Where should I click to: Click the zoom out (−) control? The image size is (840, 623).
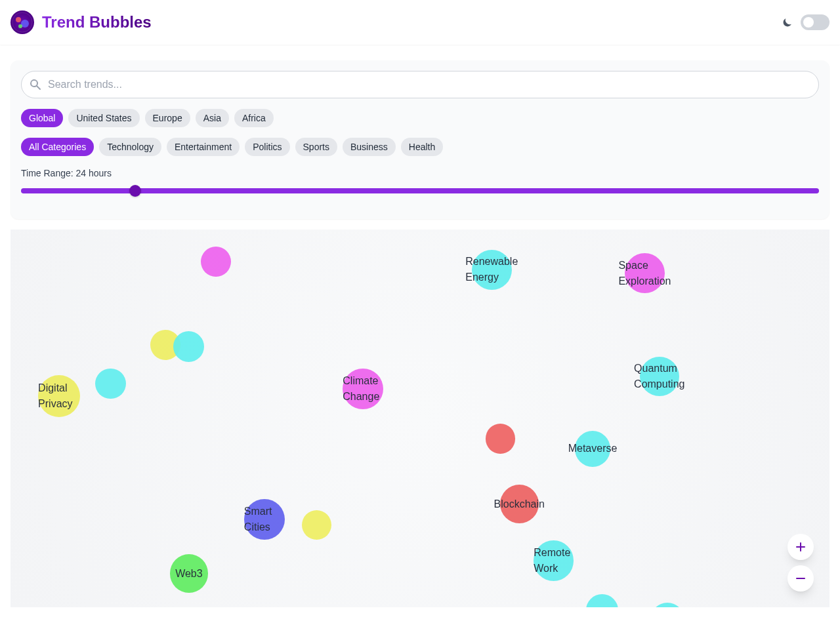(801, 578)
